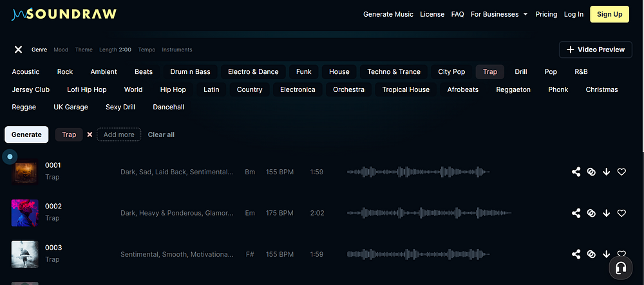Open the Theme filter tab

pyautogui.click(x=84, y=50)
